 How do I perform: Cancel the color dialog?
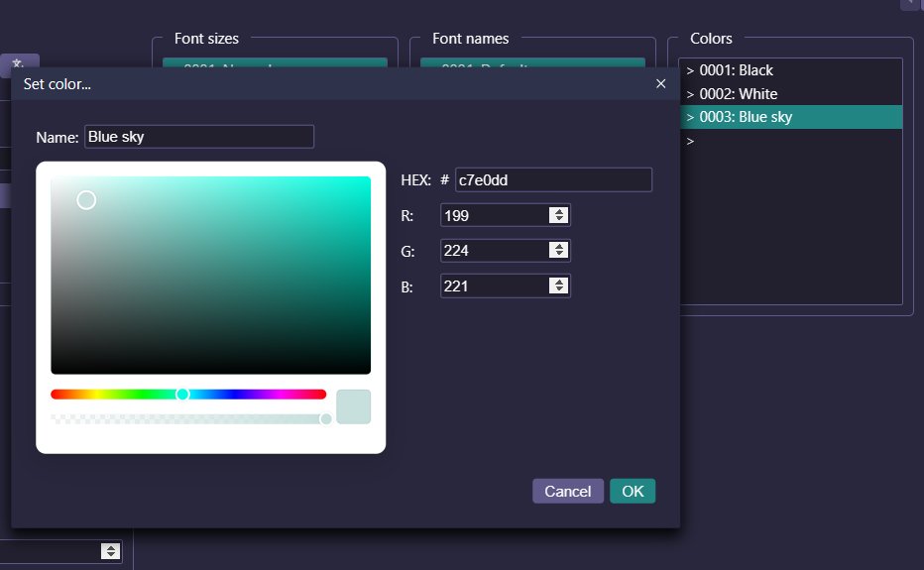[568, 491]
